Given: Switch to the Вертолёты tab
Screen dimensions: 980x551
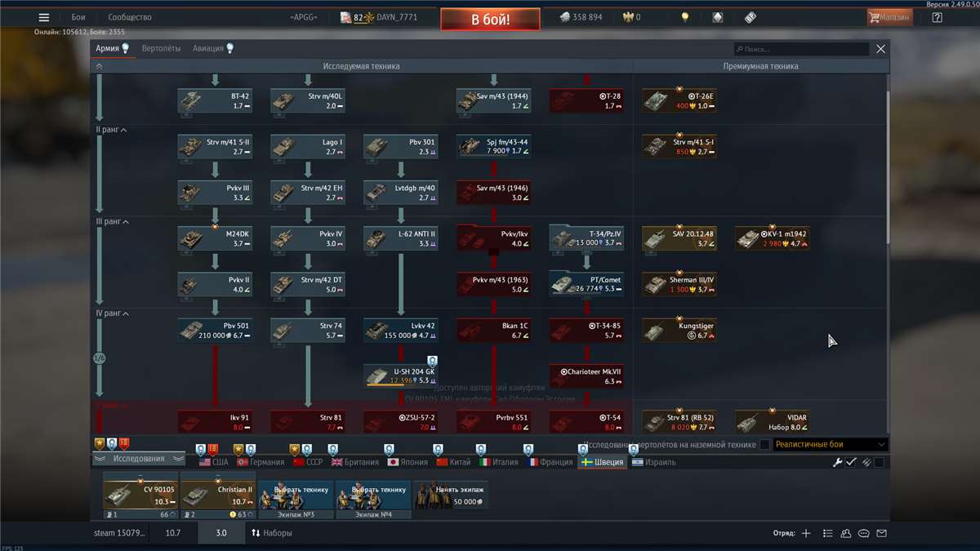Looking at the screenshot, I should pyautogui.click(x=161, y=48).
